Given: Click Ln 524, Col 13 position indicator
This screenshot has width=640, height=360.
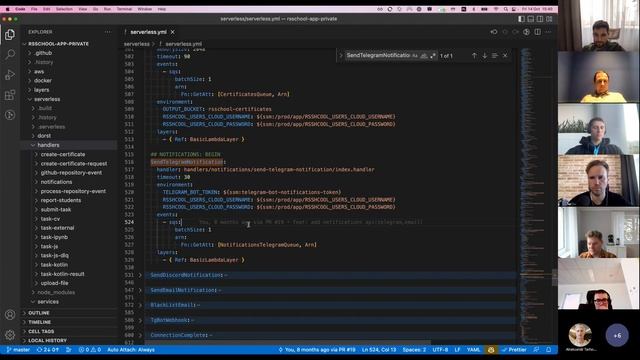Looking at the screenshot, I should pyautogui.click(x=379, y=350).
